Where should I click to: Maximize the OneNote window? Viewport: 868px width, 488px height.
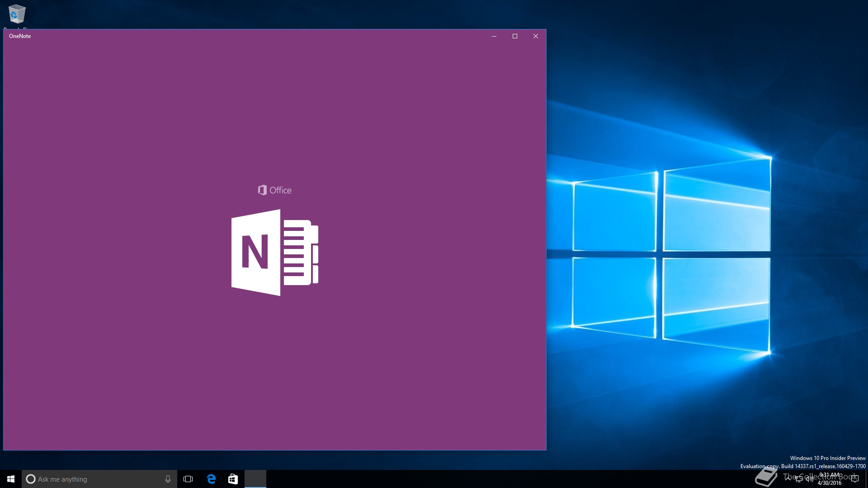click(515, 36)
